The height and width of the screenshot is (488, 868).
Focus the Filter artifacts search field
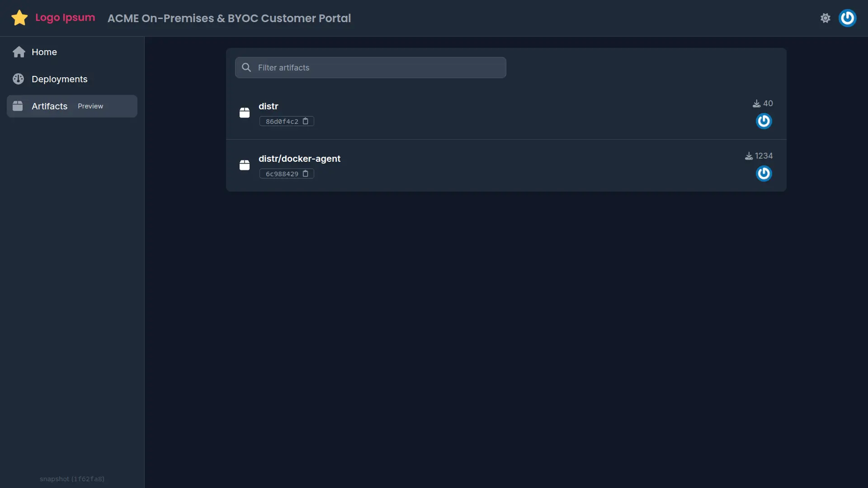click(x=371, y=67)
